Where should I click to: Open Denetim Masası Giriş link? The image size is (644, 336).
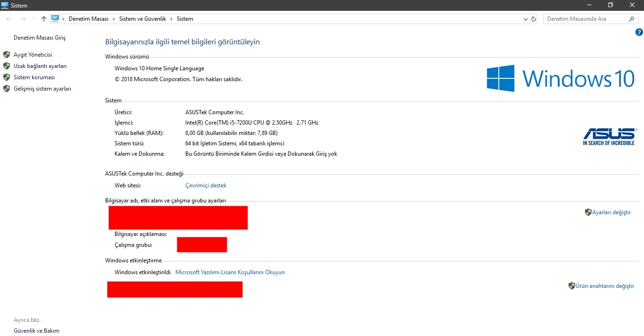click(x=40, y=38)
